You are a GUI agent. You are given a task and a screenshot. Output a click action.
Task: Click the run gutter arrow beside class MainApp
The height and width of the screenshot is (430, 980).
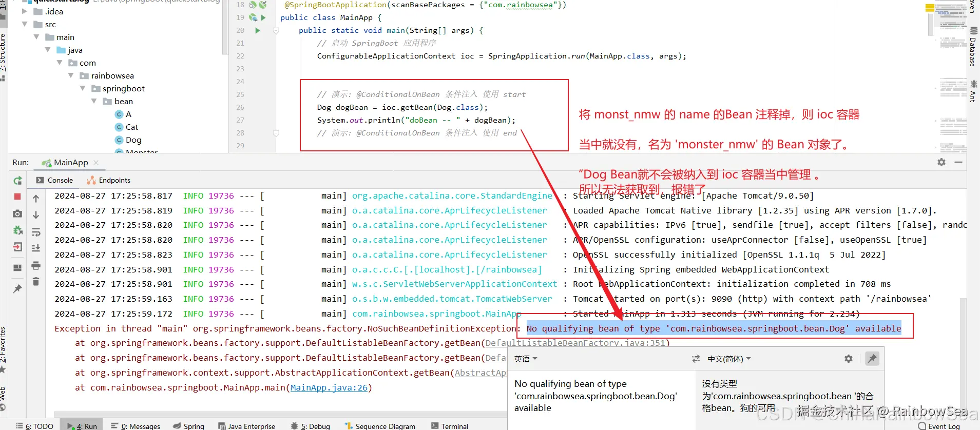point(263,17)
